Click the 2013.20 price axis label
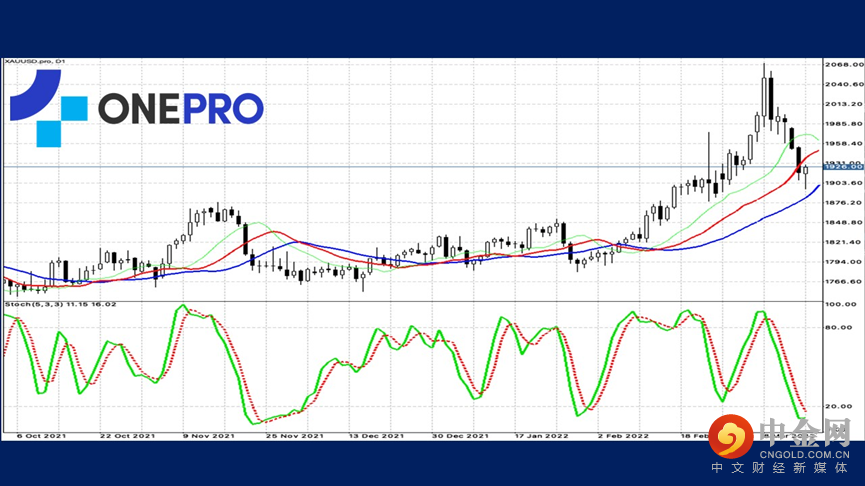The width and height of the screenshot is (865, 486). (x=844, y=104)
